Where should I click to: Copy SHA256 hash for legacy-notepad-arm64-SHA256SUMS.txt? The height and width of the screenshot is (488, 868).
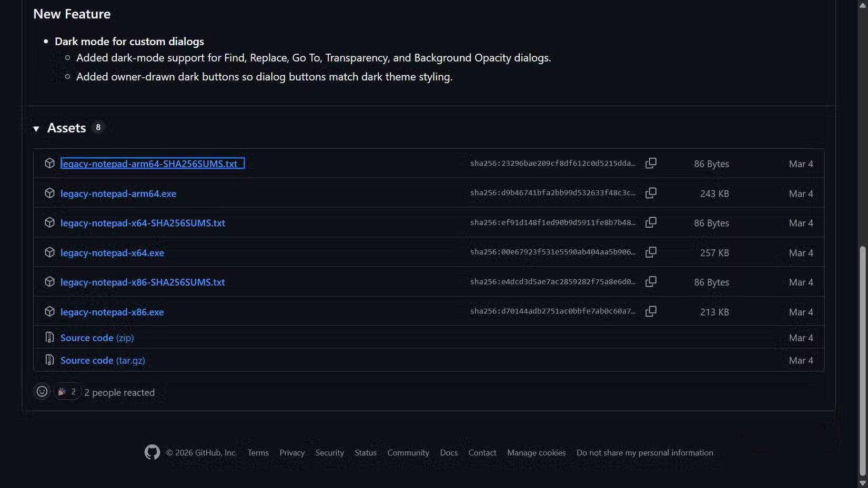[651, 163]
